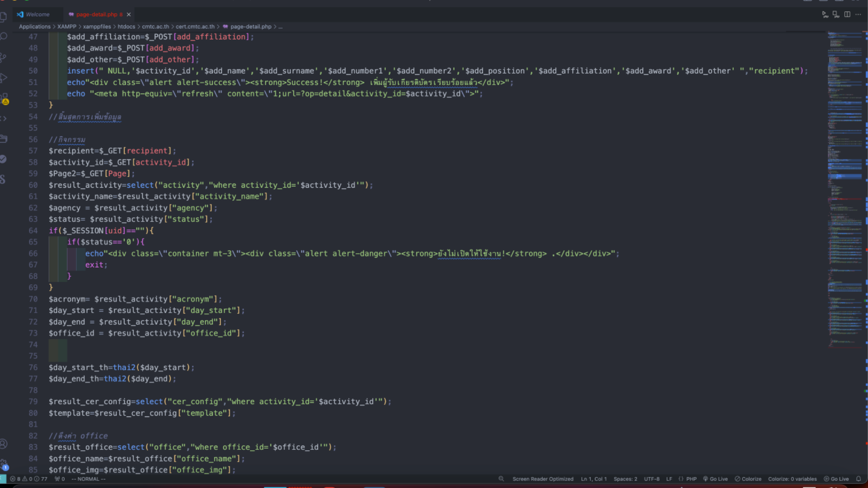
Task: Click the Run or Debug editor action icon
Action: pos(825,14)
